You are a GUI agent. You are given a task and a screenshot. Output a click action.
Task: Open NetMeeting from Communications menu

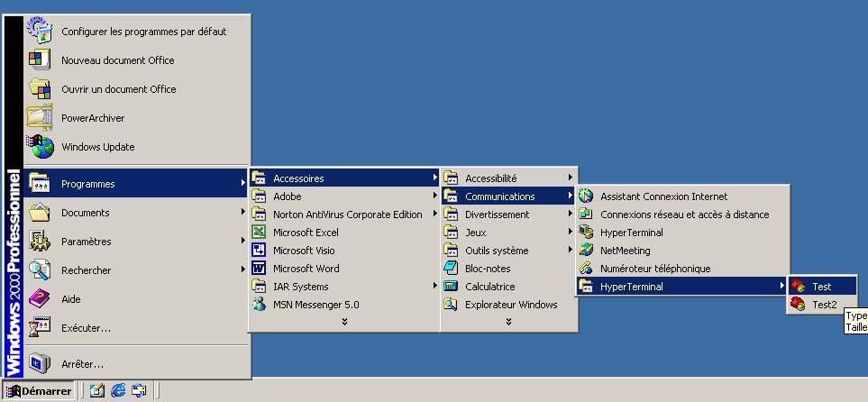click(682, 251)
